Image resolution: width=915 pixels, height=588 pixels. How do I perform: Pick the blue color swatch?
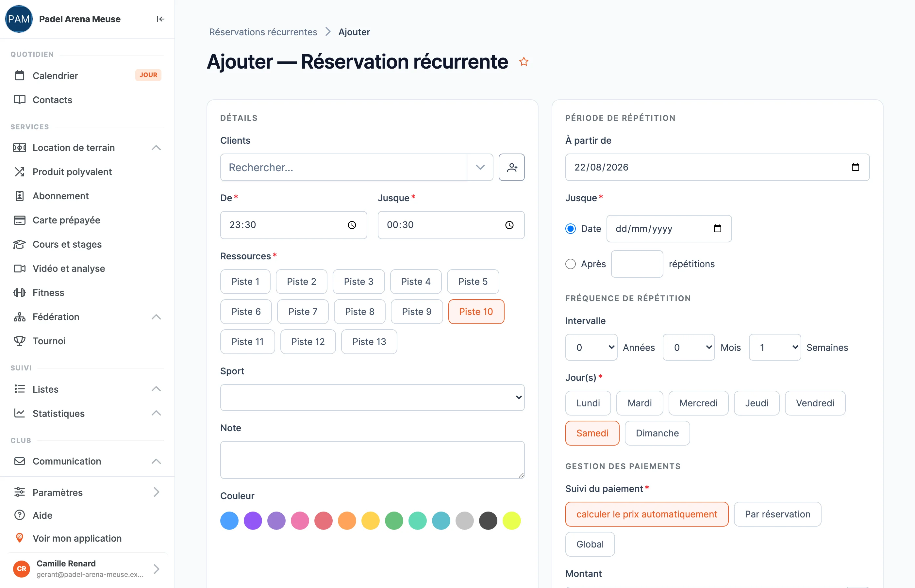(229, 521)
